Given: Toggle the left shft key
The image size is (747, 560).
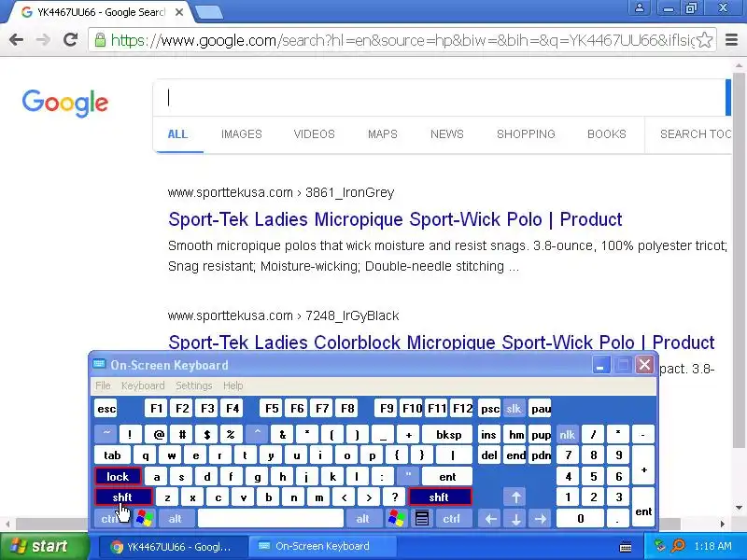Looking at the screenshot, I should click(123, 497).
